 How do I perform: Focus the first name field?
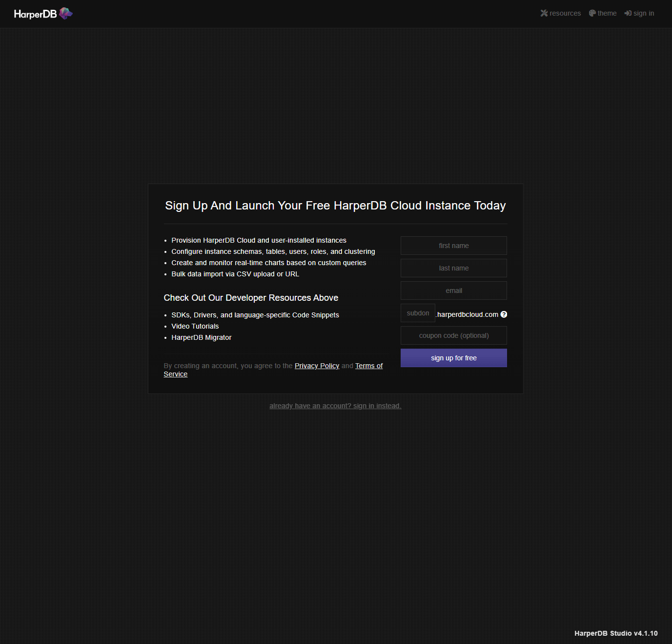(x=454, y=246)
